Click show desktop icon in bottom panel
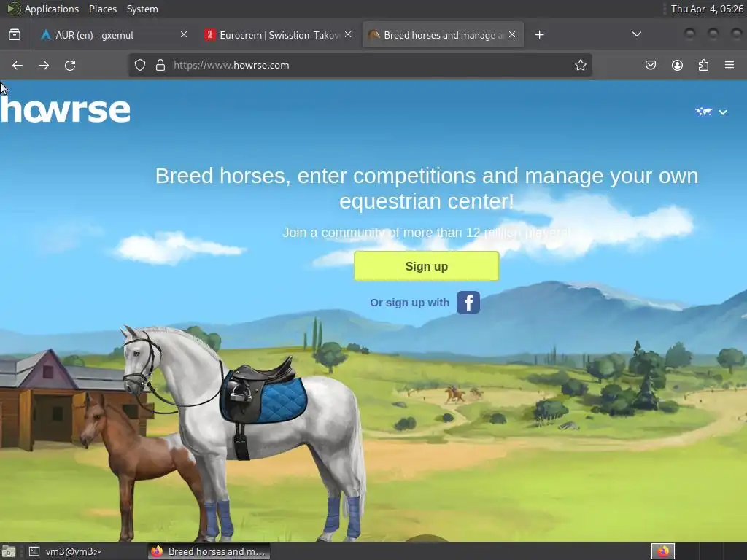The width and height of the screenshot is (747, 560). pyautogui.click(x=8, y=551)
